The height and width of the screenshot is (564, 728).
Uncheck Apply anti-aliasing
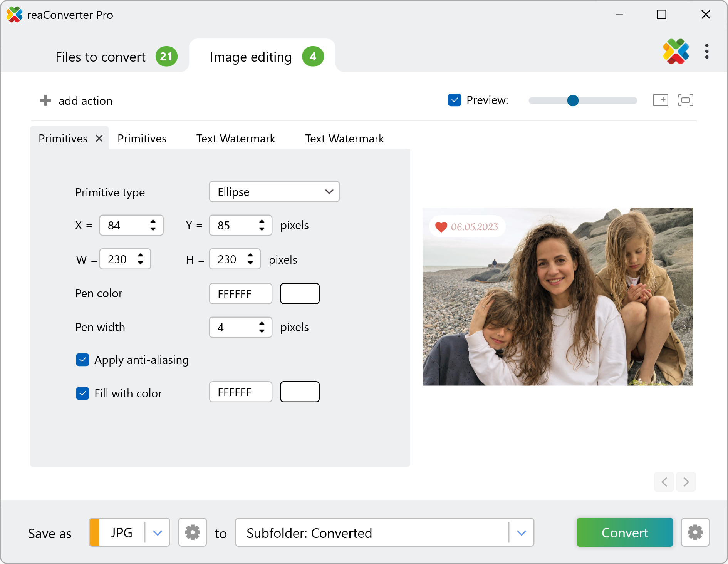point(82,360)
